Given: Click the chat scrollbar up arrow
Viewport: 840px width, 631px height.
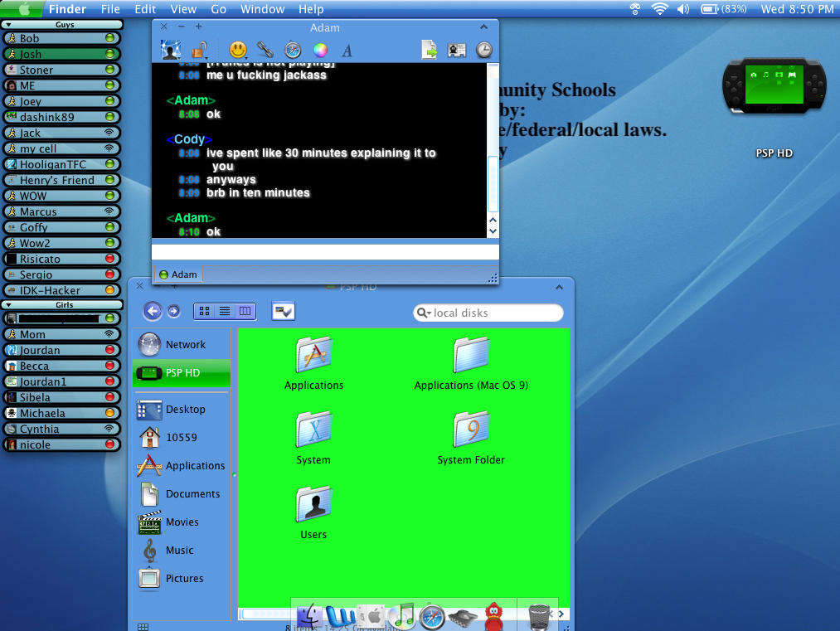Looking at the screenshot, I should pos(493,220).
